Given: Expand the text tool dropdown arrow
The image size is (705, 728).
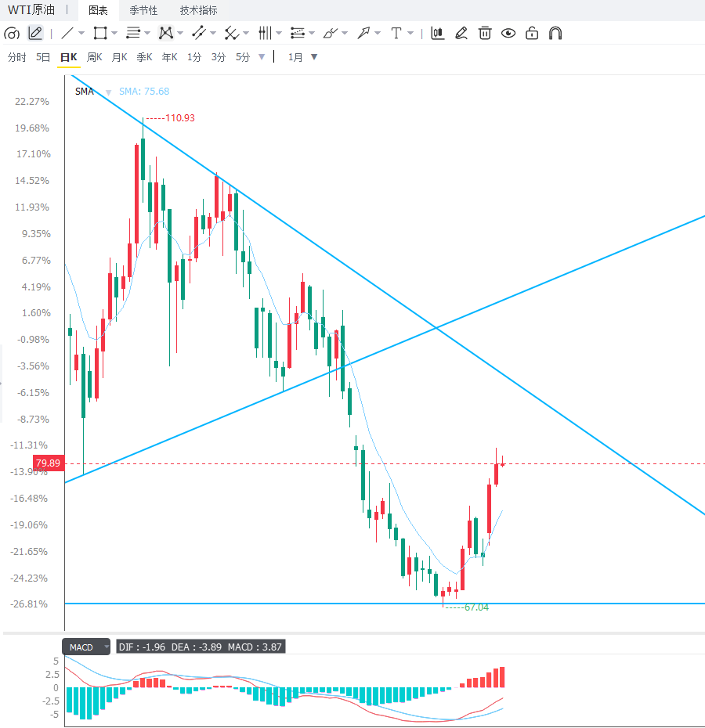Looking at the screenshot, I should point(410,34).
